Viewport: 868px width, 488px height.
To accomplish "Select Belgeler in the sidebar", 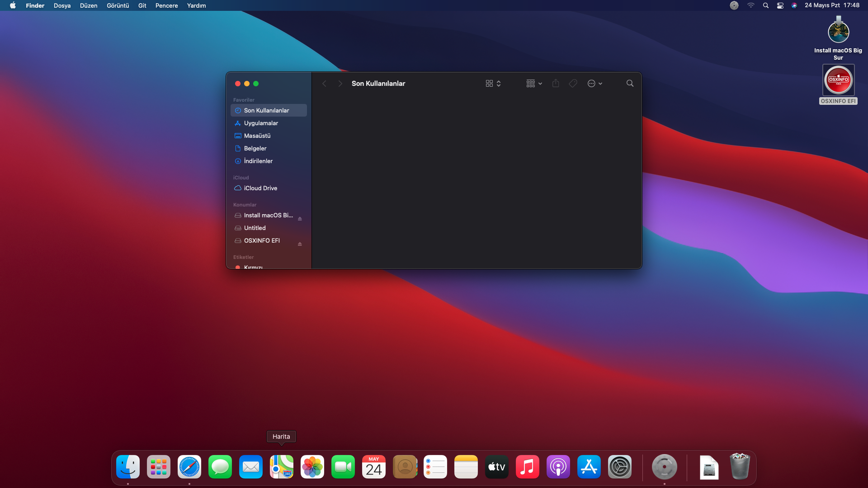I will point(269,148).
